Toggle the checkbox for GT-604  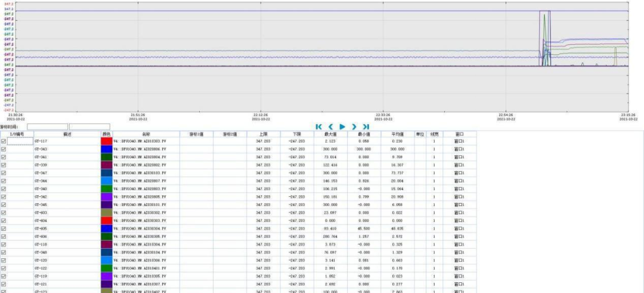click(x=4, y=221)
